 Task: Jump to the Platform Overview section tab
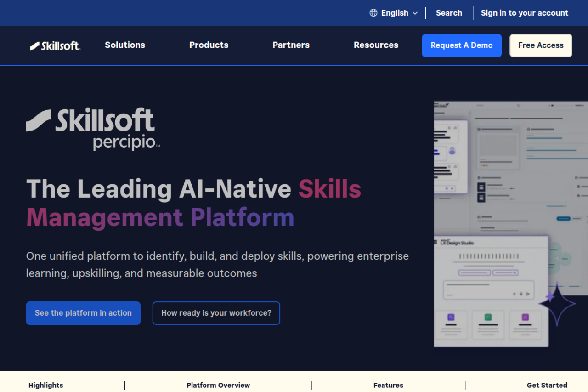(218, 385)
